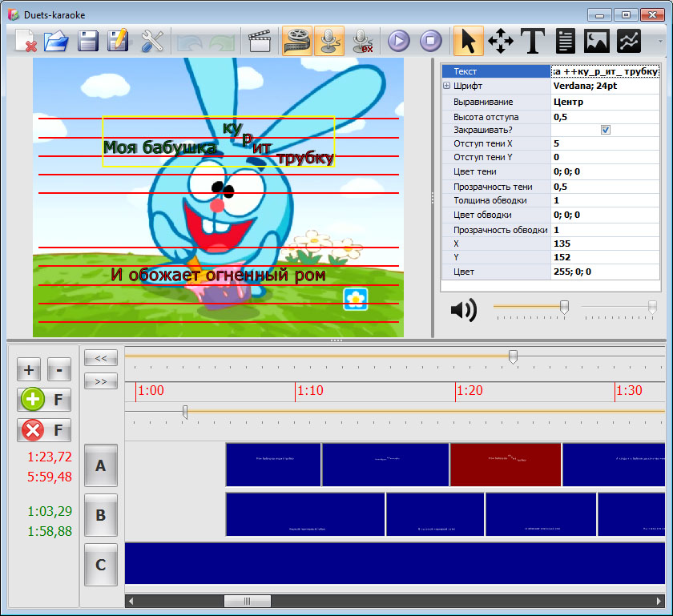Save the project with the floppy disk icon

(87, 40)
